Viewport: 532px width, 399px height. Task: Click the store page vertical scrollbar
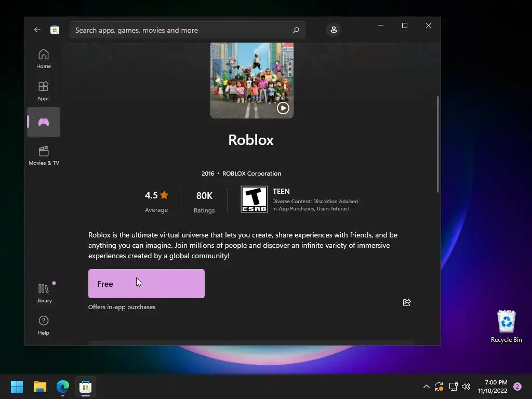[x=437, y=144]
